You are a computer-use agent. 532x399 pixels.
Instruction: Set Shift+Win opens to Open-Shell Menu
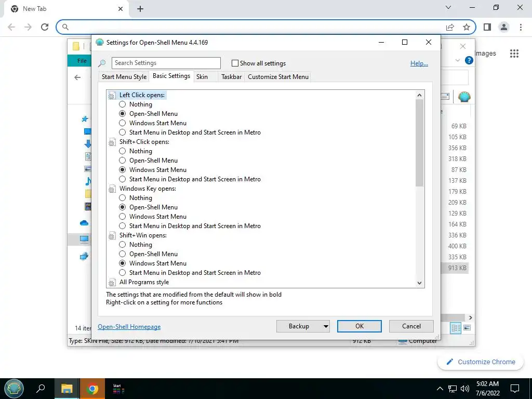[122, 254]
